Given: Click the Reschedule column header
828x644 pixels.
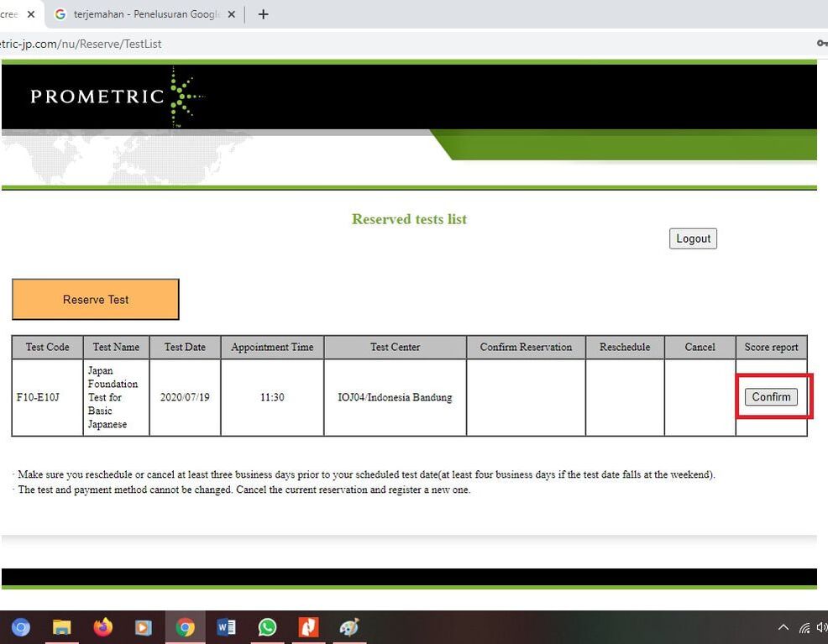Looking at the screenshot, I should point(625,347).
